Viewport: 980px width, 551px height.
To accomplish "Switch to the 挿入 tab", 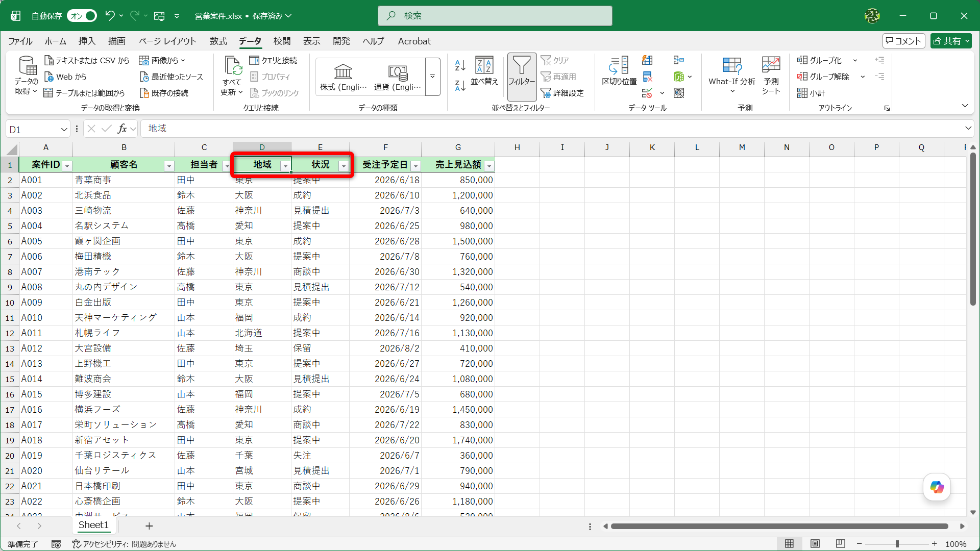I will [87, 41].
